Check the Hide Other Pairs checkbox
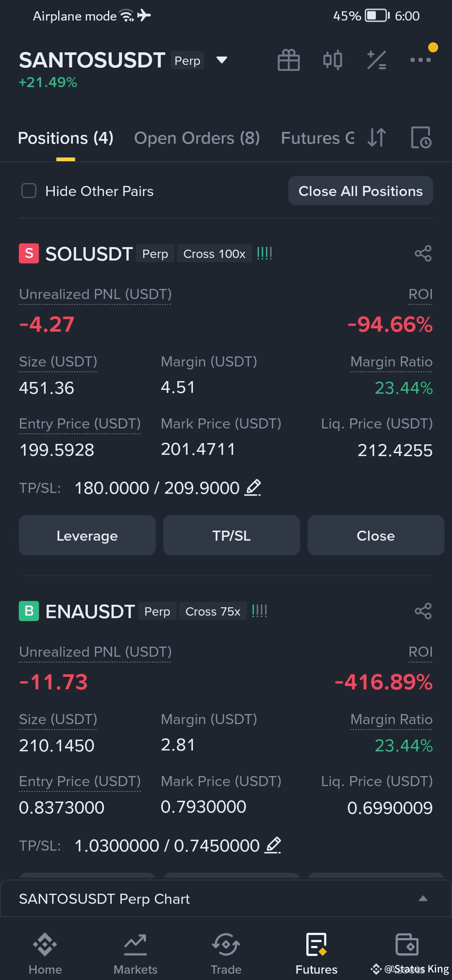Screen dimensions: 452x980 pos(29,191)
